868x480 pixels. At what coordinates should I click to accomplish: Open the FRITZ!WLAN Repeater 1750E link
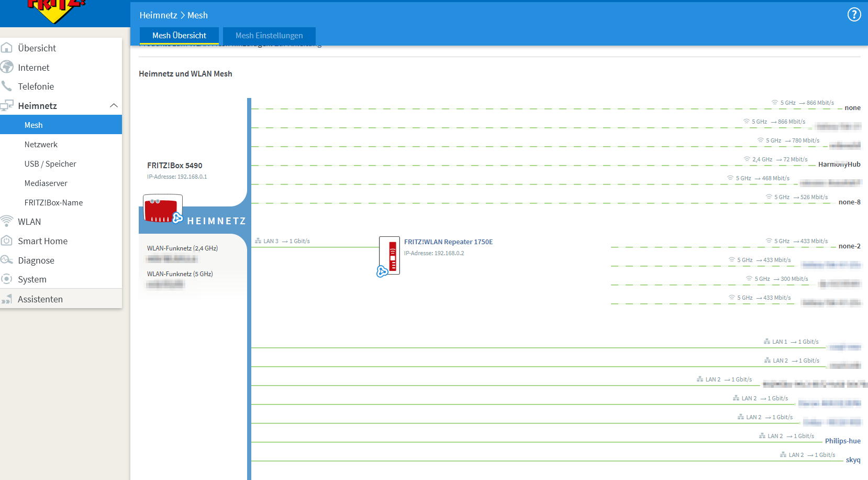[x=448, y=242]
